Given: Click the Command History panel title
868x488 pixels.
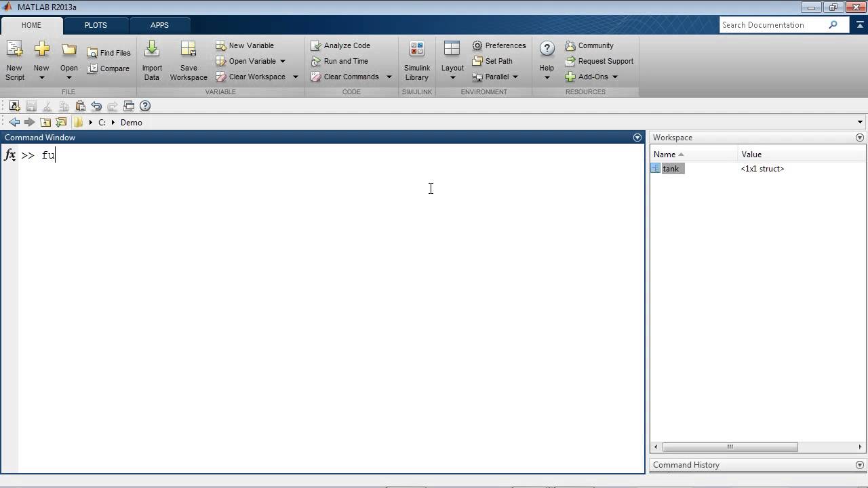Looking at the screenshot, I should pyautogui.click(x=686, y=465).
